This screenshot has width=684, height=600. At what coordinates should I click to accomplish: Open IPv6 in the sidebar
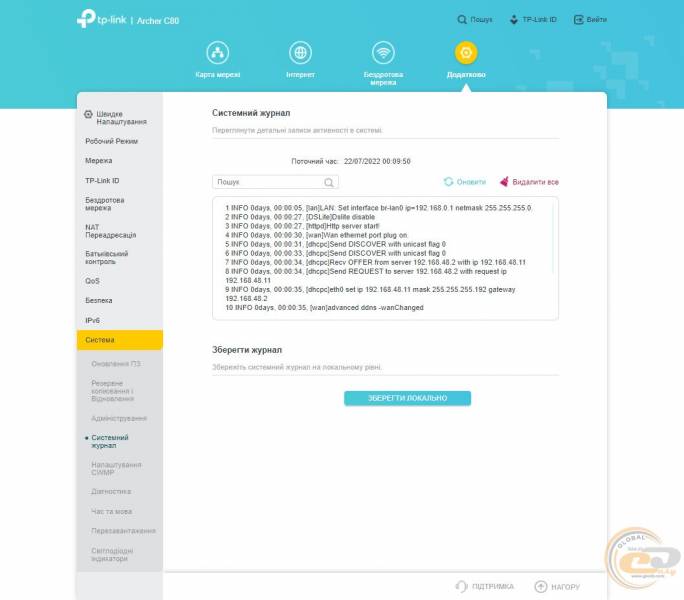[x=92, y=321]
